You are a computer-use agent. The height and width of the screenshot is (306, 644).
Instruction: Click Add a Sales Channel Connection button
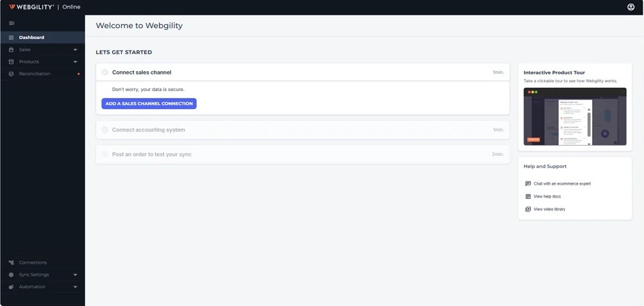click(149, 104)
